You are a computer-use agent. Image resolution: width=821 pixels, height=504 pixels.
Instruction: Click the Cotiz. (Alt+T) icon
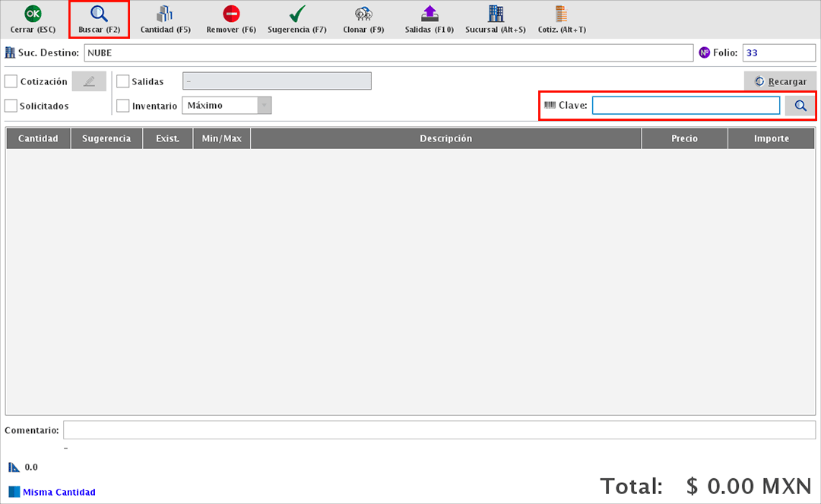point(562,14)
